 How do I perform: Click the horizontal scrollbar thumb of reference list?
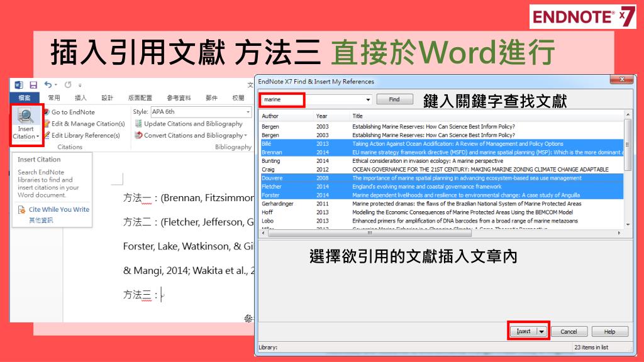pyautogui.click(x=370, y=233)
